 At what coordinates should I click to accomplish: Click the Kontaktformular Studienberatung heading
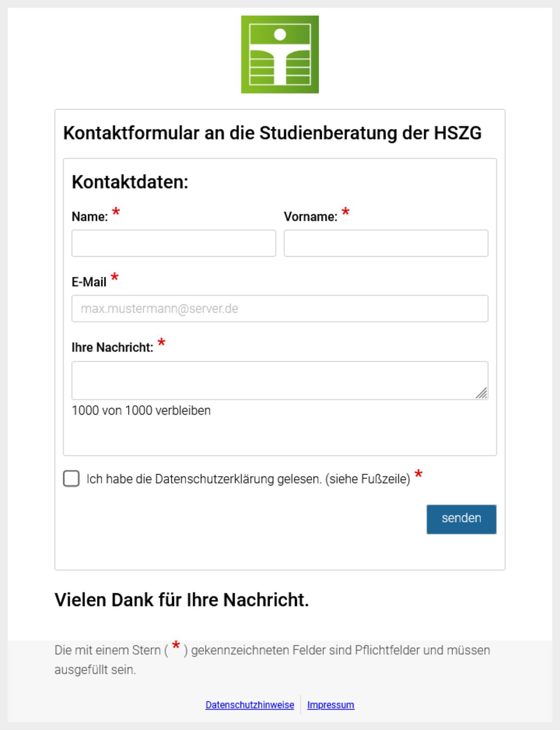pos(272,133)
